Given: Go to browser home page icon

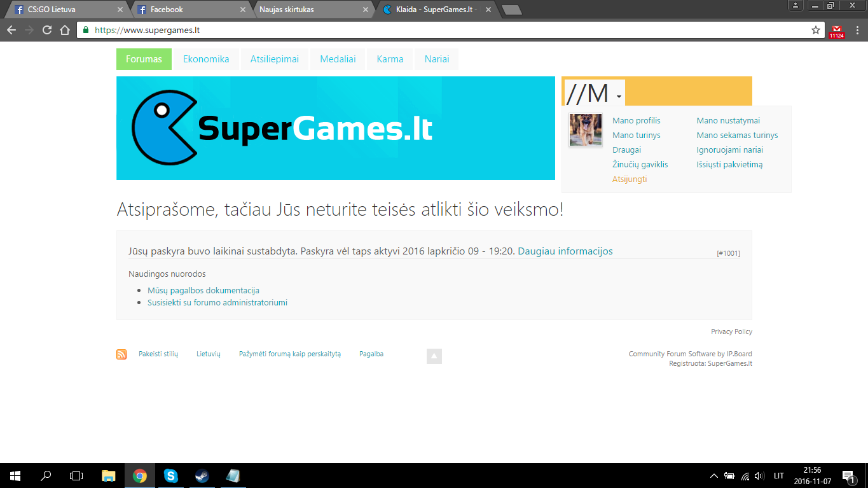Looking at the screenshot, I should (65, 30).
